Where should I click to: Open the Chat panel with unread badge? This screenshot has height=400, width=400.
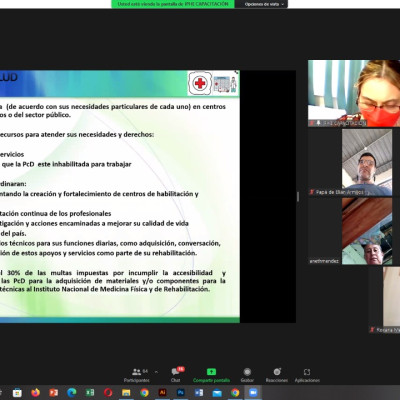(x=176, y=375)
